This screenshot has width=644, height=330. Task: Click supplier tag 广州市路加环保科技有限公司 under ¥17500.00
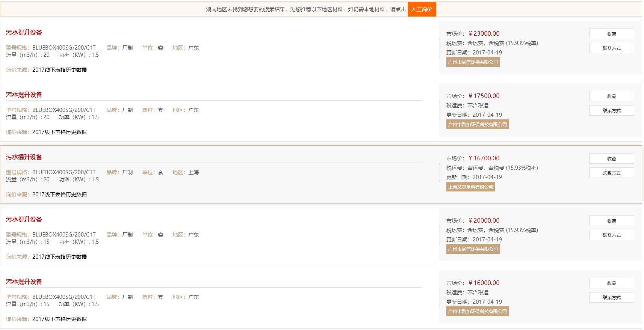(x=477, y=125)
